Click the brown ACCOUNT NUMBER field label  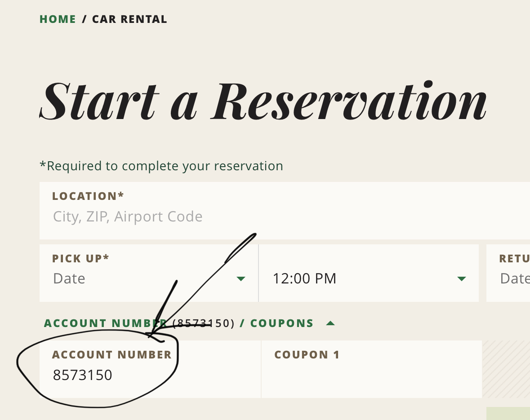(112, 355)
